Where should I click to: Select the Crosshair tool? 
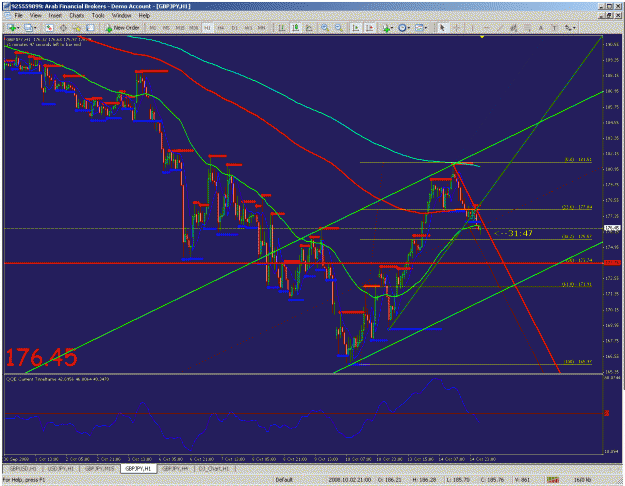tap(457, 28)
